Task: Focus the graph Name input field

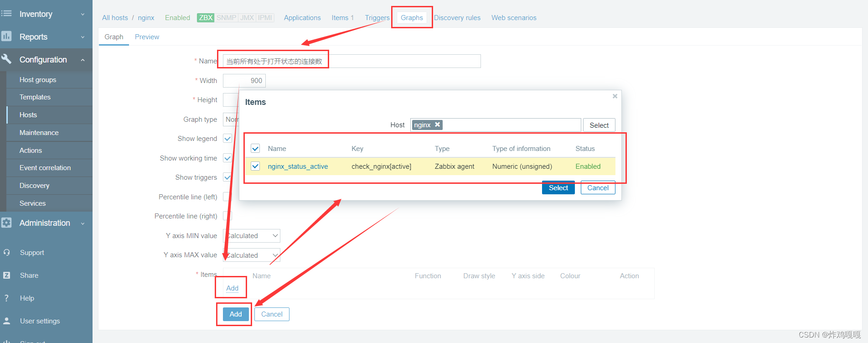Action: [x=352, y=61]
